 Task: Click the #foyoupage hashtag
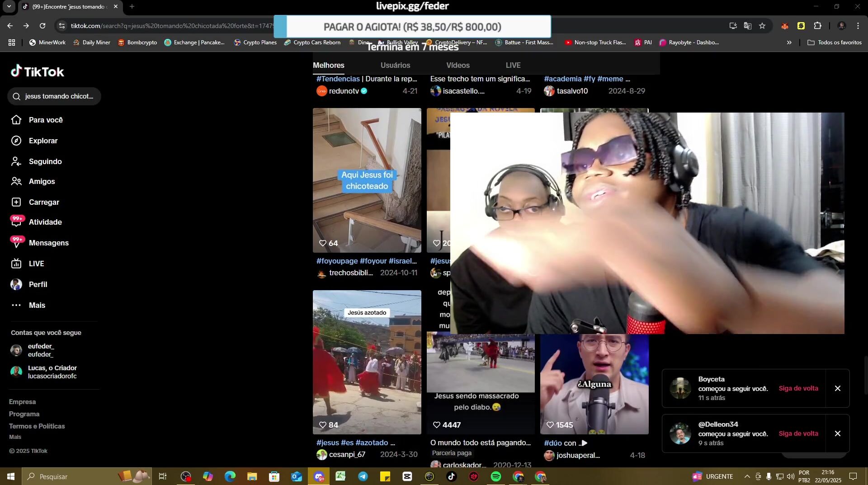pyautogui.click(x=337, y=261)
